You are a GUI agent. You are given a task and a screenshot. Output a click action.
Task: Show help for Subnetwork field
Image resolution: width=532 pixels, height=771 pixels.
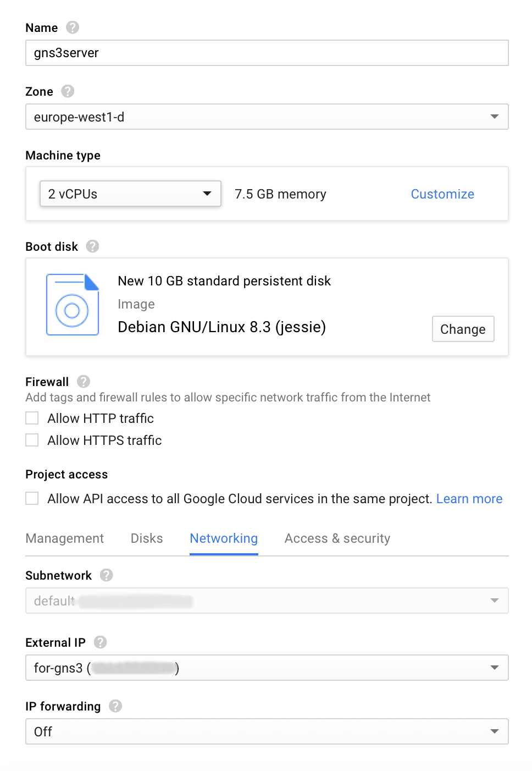coord(106,575)
